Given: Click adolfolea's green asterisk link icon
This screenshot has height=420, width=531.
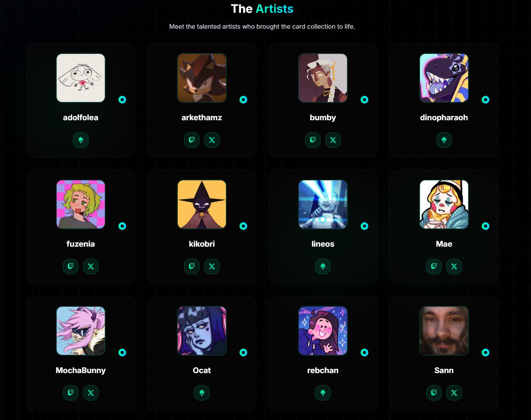Looking at the screenshot, I should (81, 140).
